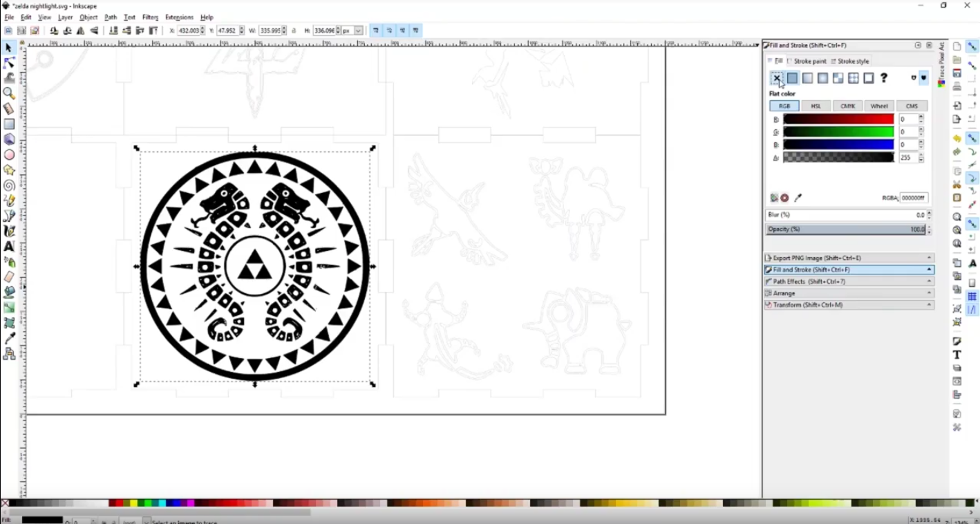The width and height of the screenshot is (980, 524).
Task: Set fill to Radial gradient
Action: 822,78
